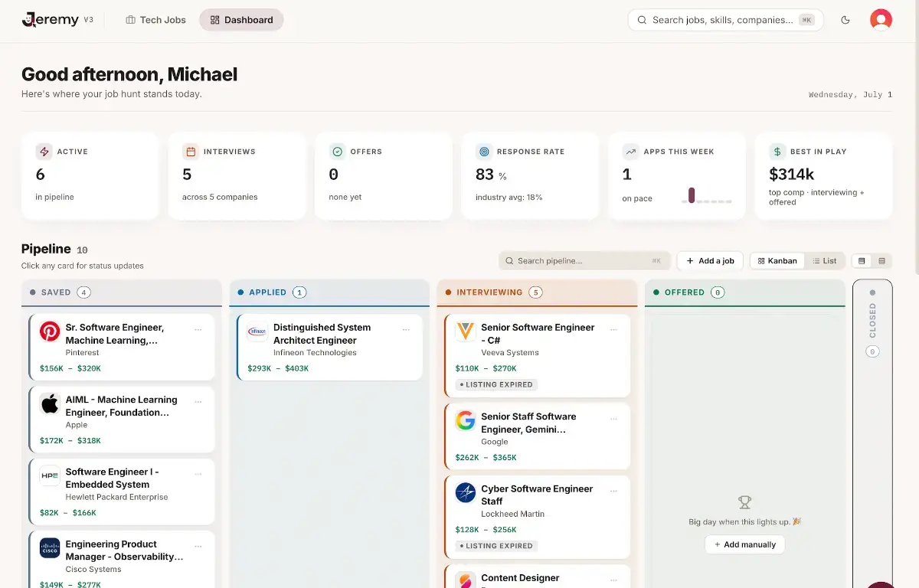Click Add manually in Offered column
Screen dimensions: 919x588
point(745,545)
